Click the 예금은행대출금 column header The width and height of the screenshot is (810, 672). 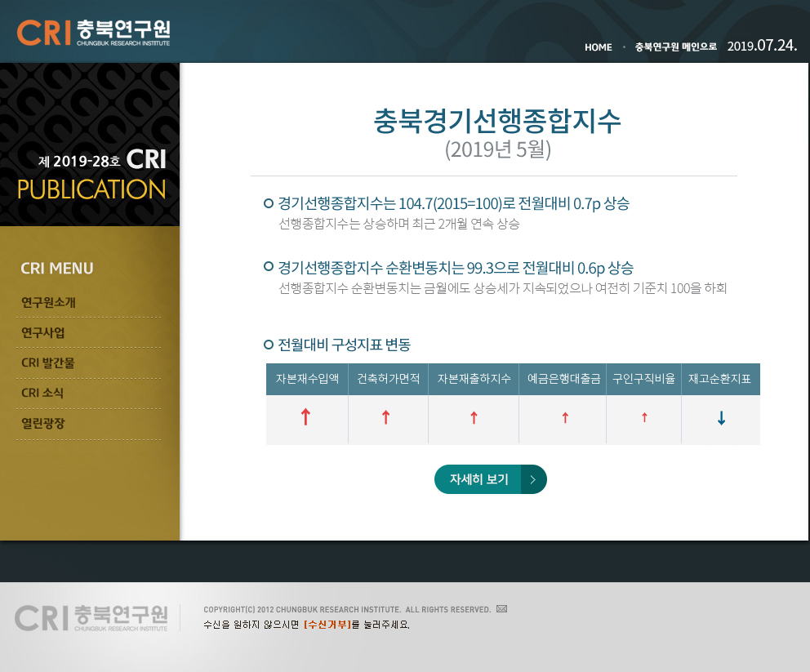[x=563, y=379]
